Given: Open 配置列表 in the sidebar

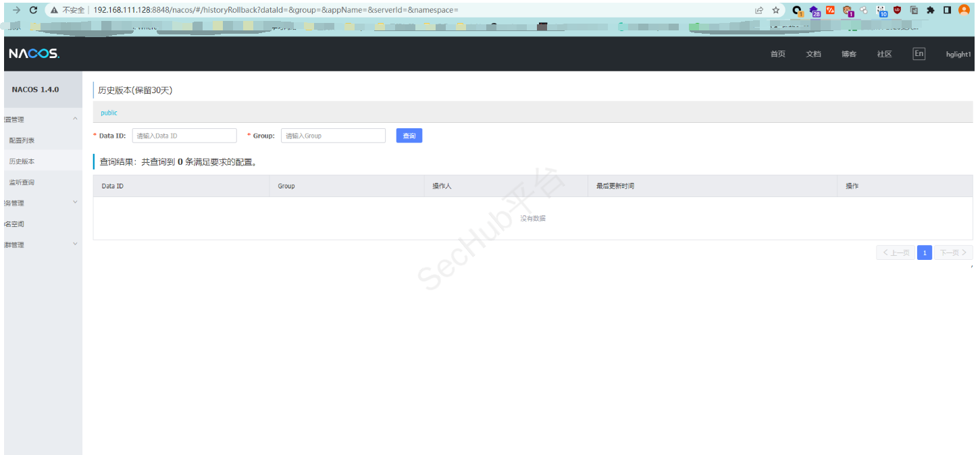Looking at the screenshot, I should (x=22, y=140).
